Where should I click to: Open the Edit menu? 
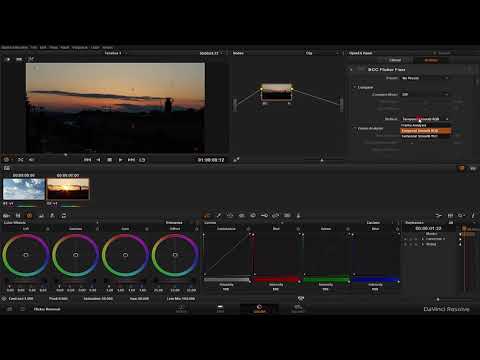click(x=43, y=47)
